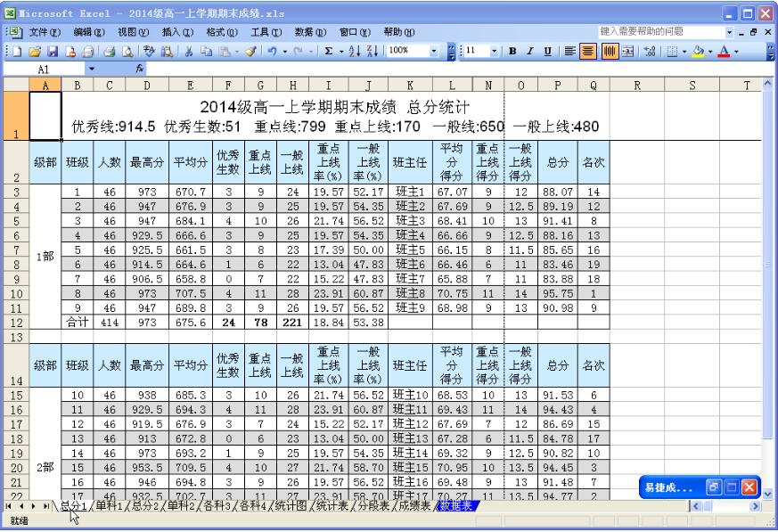Click the AutoSum sigma icon
The height and width of the screenshot is (532, 778).
pyautogui.click(x=329, y=51)
